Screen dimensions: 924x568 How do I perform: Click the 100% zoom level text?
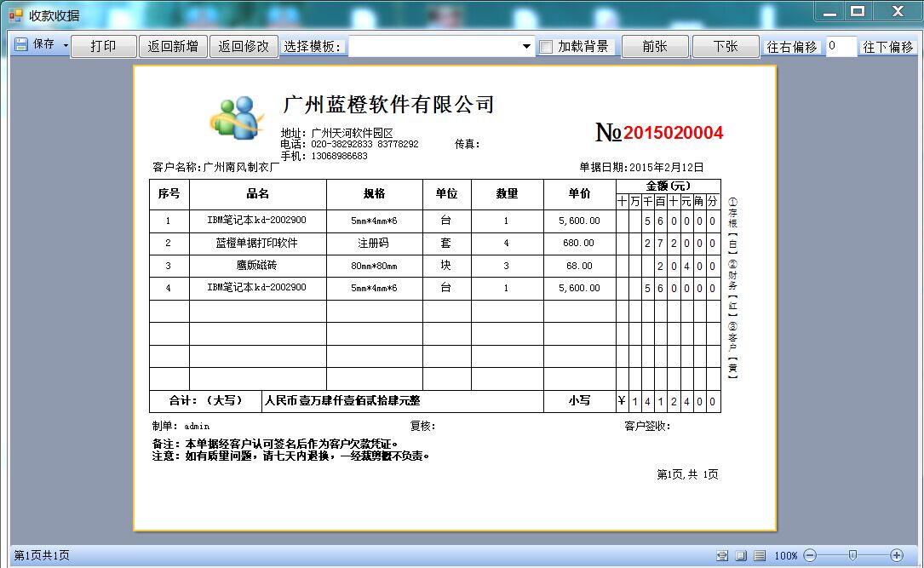click(786, 555)
